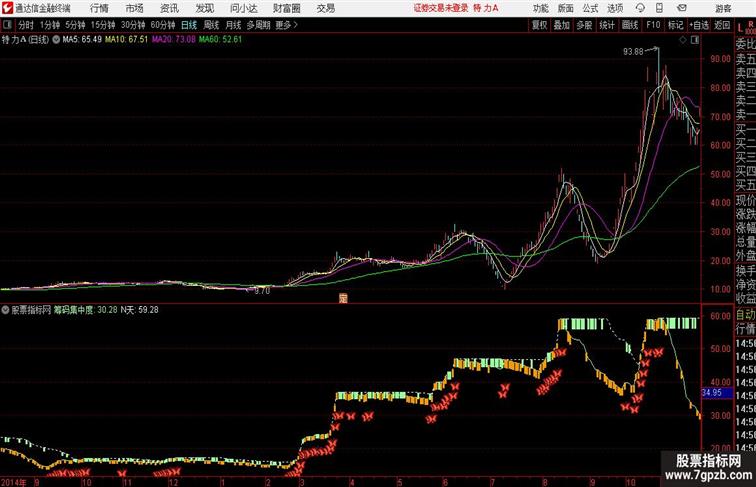Click the 返回 back button

point(722,25)
